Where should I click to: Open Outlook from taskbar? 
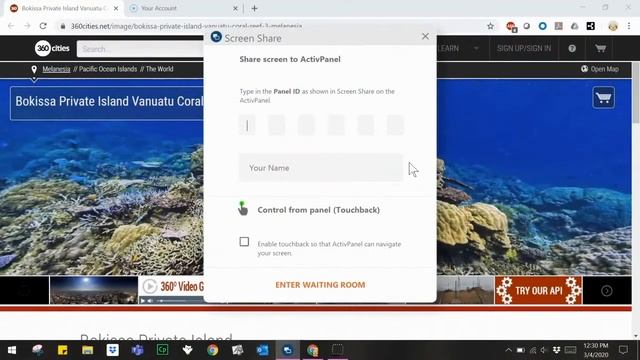pyautogui.click(x=262, y=350)
